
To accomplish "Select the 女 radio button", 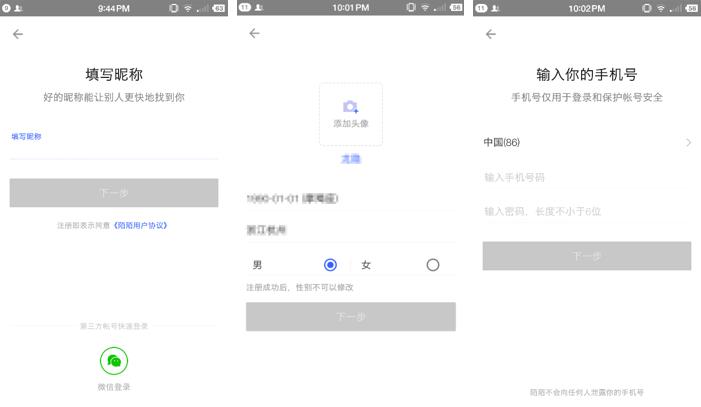I will (x=433, y=265).
